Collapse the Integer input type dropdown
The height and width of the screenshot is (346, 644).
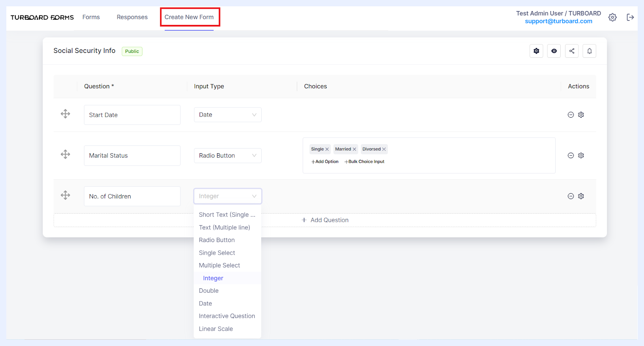228,196
